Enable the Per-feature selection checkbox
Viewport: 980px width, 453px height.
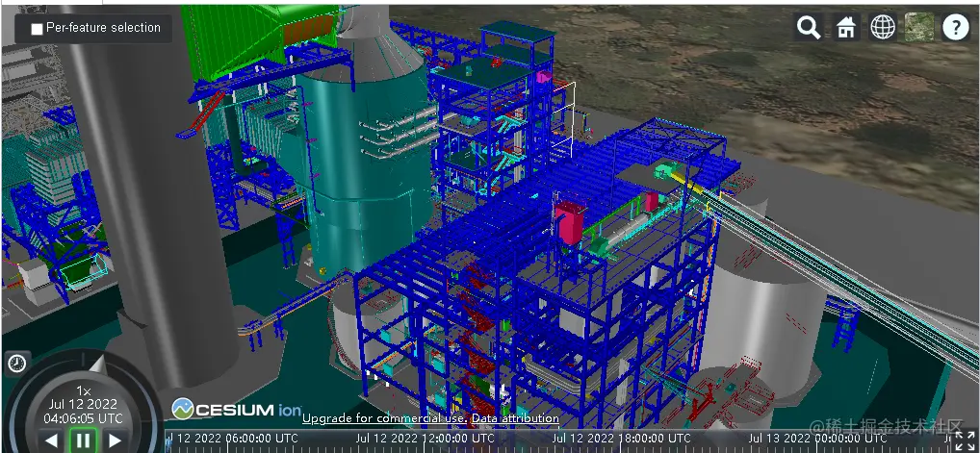[x=37, y=29]
